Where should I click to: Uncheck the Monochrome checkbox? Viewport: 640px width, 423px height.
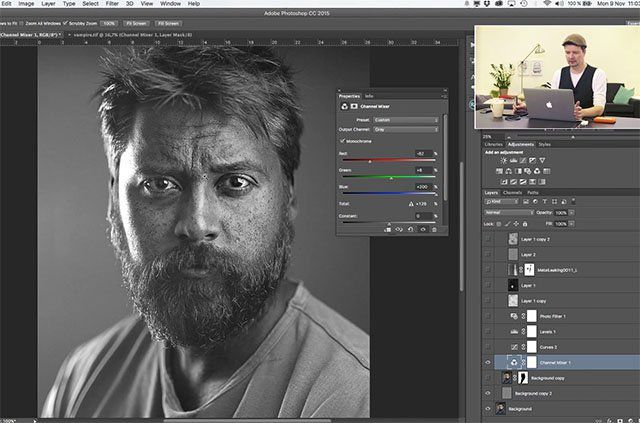tap(344, 141)
